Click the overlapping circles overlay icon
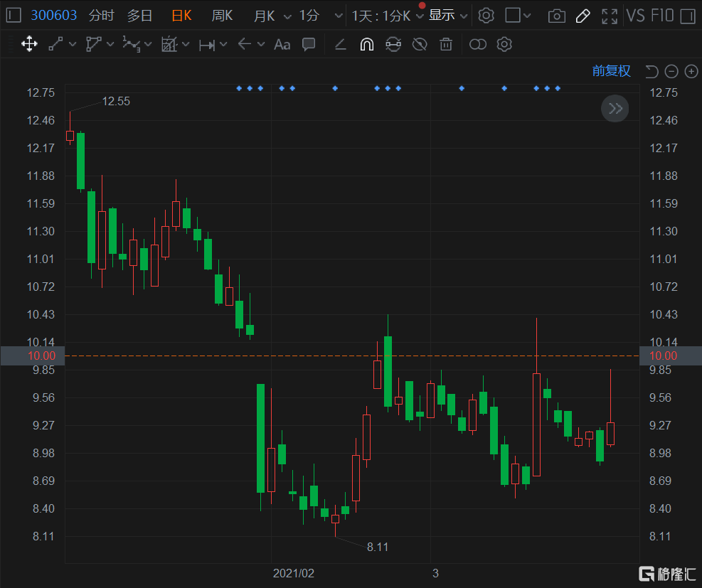This screenshot has width=702, height=588. 478,44
